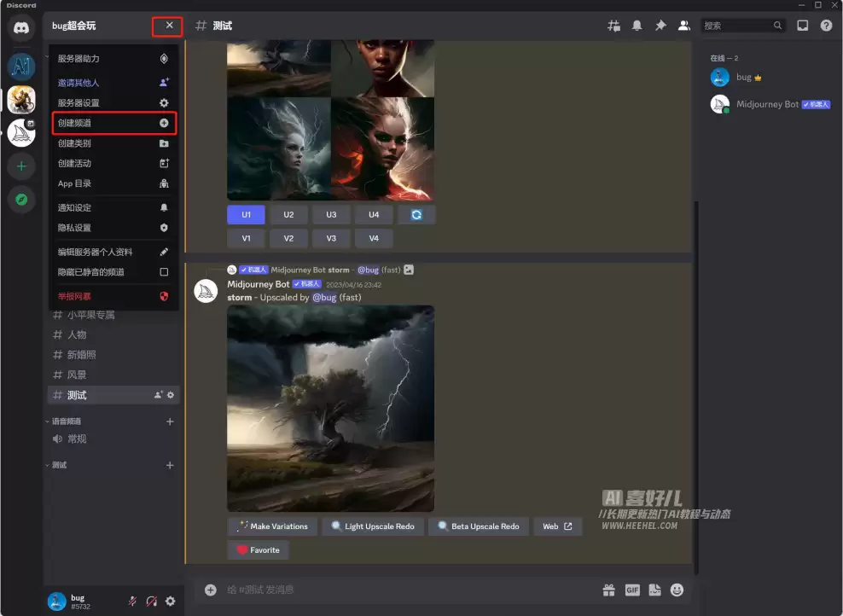Click the re-roll refresh button

(416, 215)
